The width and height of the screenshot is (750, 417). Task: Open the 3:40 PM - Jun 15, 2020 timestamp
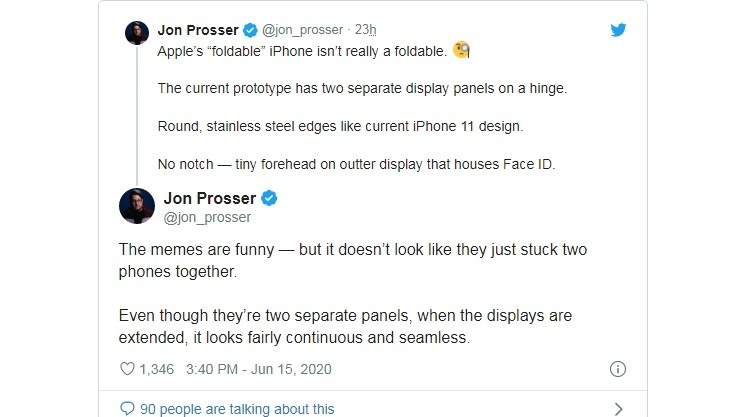(x=259, y=369)
